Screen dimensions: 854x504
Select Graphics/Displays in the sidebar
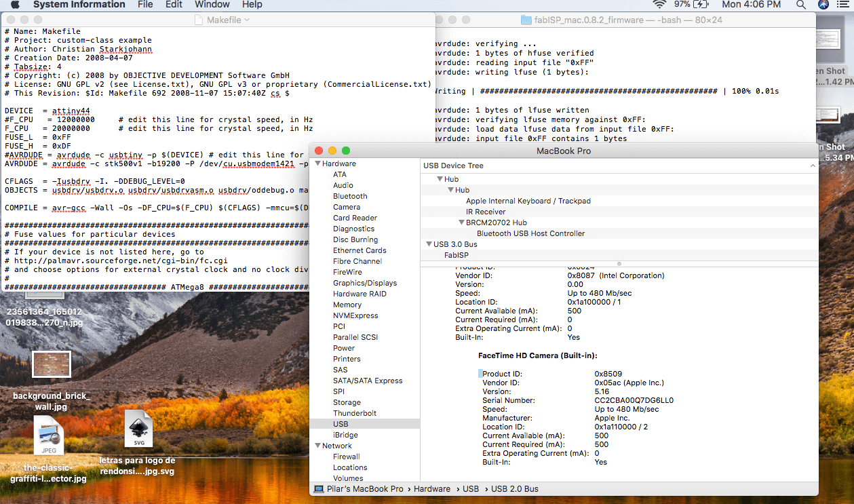pos(365,283)
